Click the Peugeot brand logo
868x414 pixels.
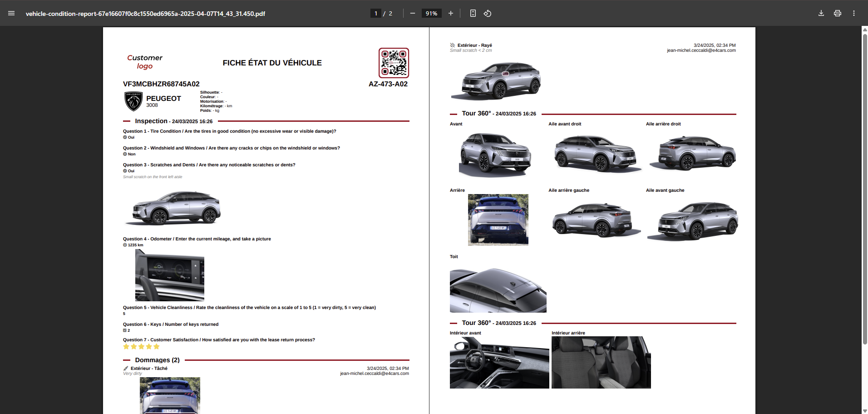(133, 101)
